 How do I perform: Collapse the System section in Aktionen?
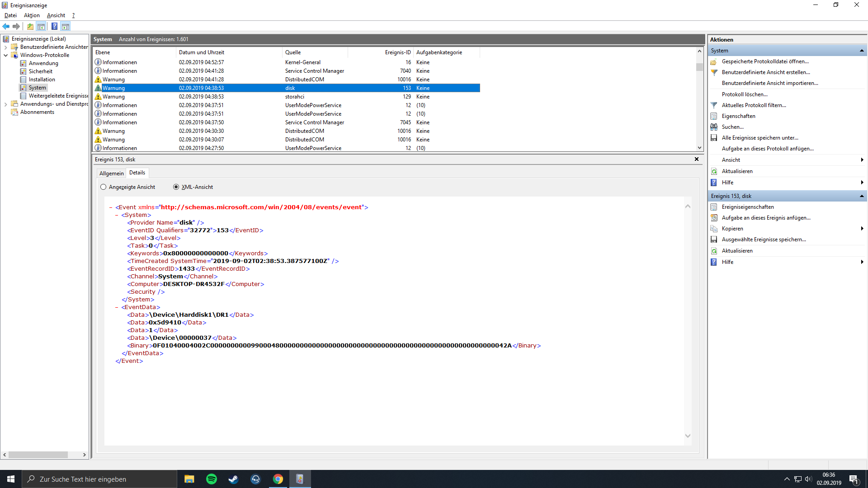coord(862,51)
